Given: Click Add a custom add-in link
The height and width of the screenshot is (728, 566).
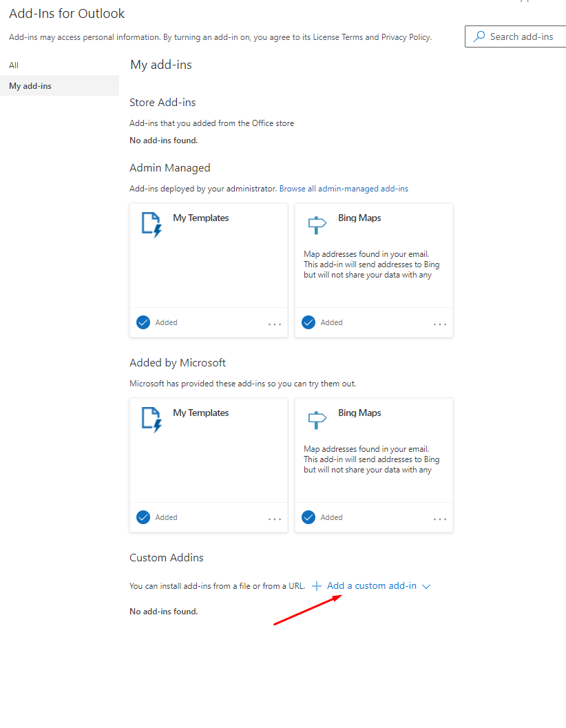Looking at the screenshot, I should point(371,586).
